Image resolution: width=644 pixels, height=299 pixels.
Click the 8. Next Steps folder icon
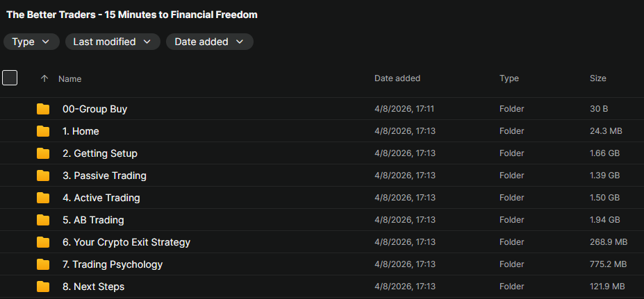(43, 287)
